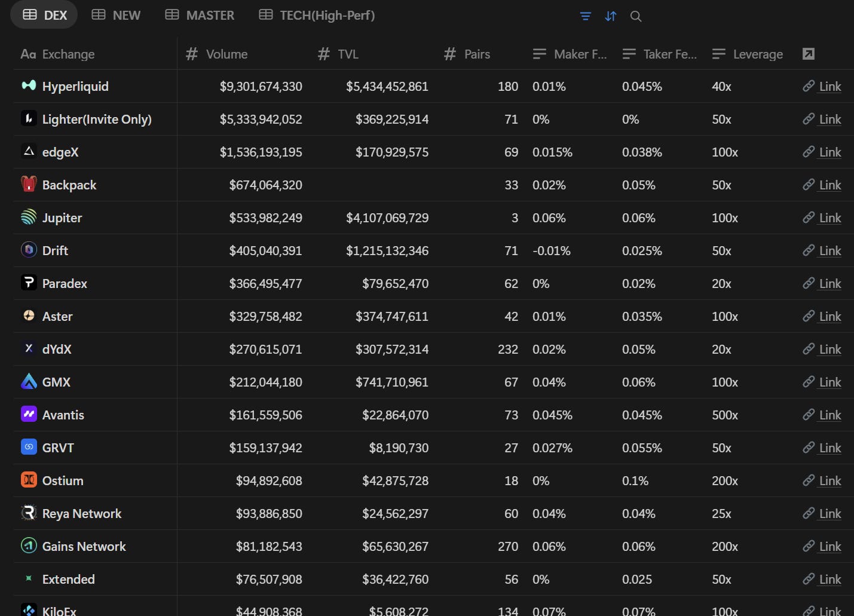Click the GMX blue triangle logo
Image resolution: width=854 pixels, height=616 pixels.
(29, 381)
